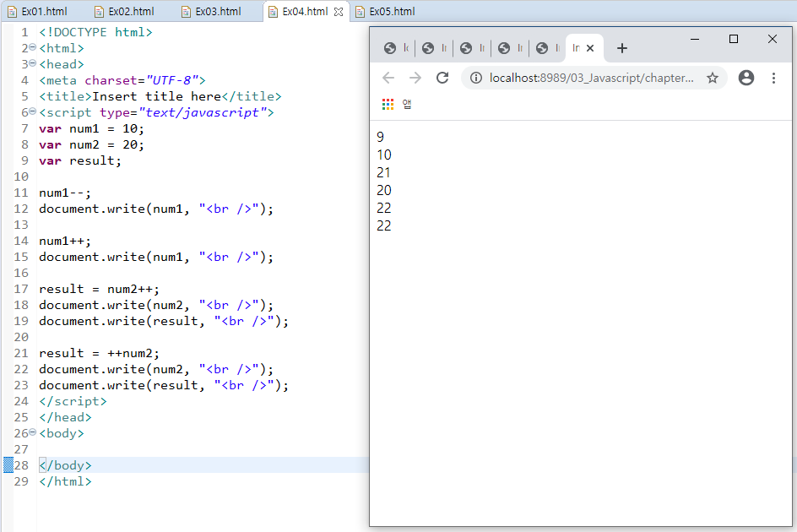Click the 'num1--;' code line
This screenshot has height=532, width=797.
(65, 193)
